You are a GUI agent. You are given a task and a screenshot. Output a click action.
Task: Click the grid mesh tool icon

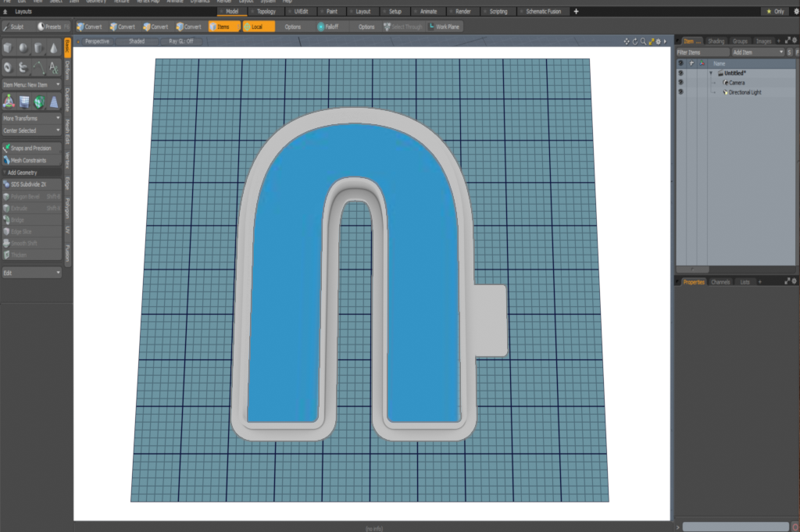pyautogui.click(x=24, y=102)
